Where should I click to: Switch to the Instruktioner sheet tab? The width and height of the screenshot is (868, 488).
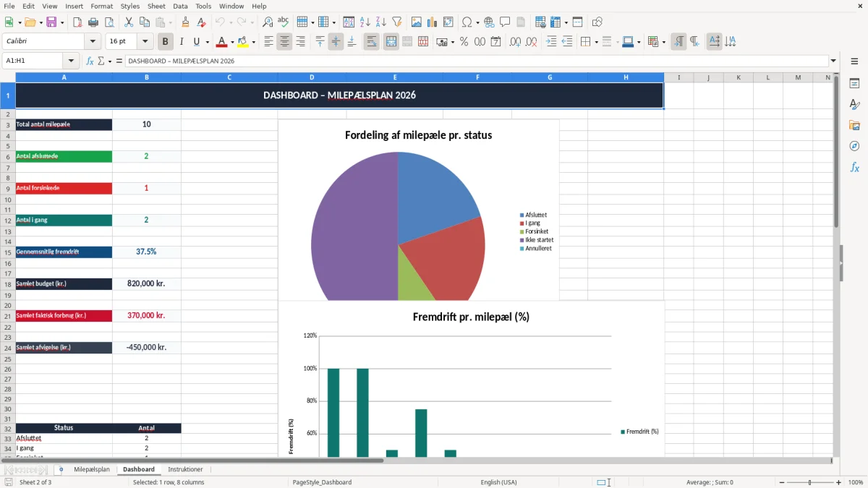pos(185,469)
